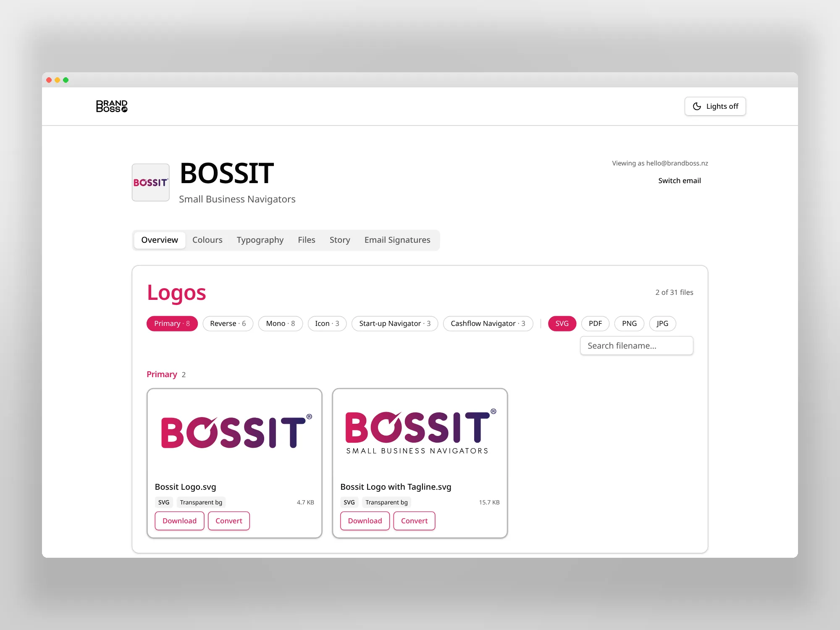Select the PNG format filter
Screen dimensions: 840x630
pos(629,323)
